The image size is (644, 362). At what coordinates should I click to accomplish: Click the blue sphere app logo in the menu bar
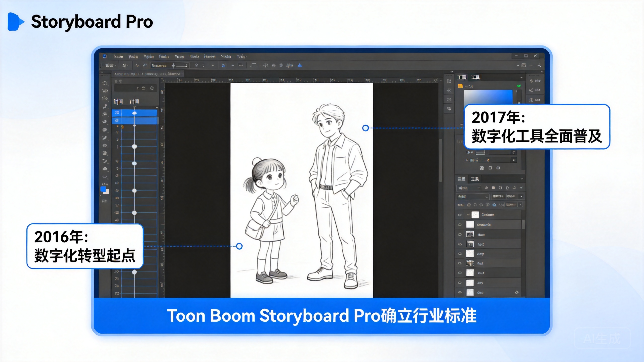[105, 56]
